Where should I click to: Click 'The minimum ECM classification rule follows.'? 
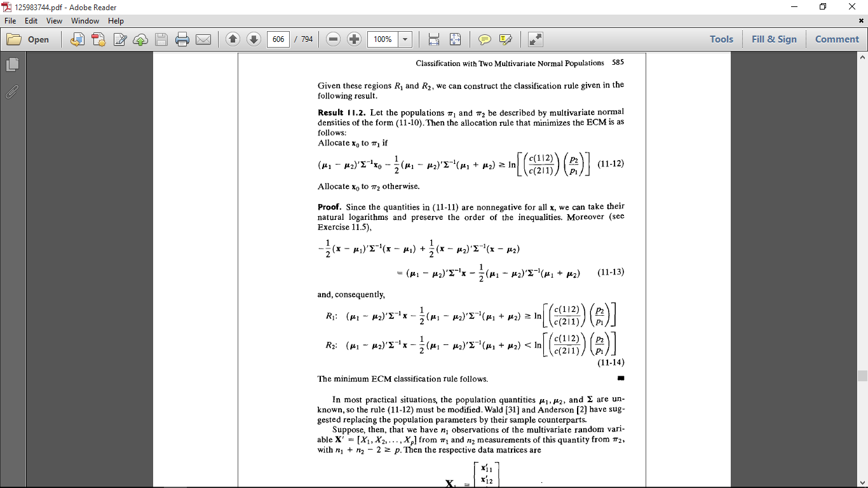point(403,379)
